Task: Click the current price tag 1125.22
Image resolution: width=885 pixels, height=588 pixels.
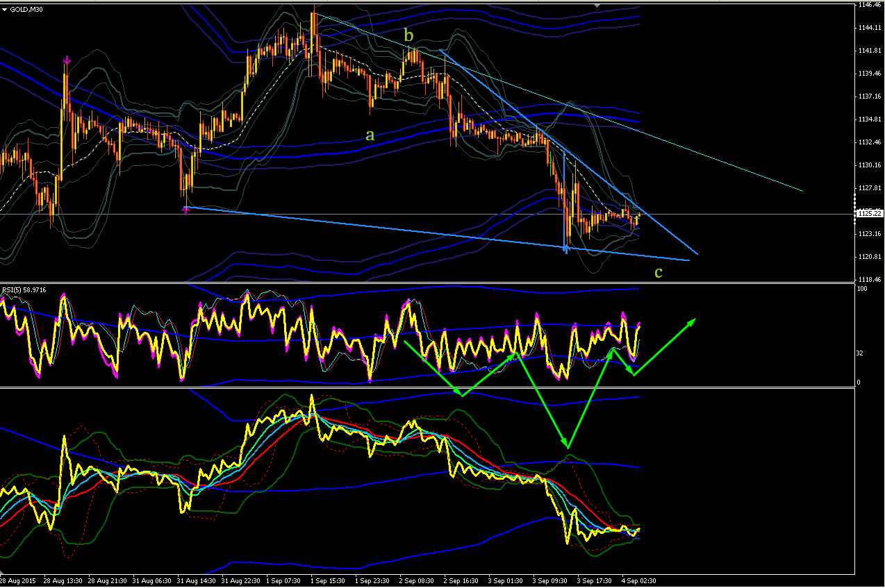Action: (x=870, y=213)
